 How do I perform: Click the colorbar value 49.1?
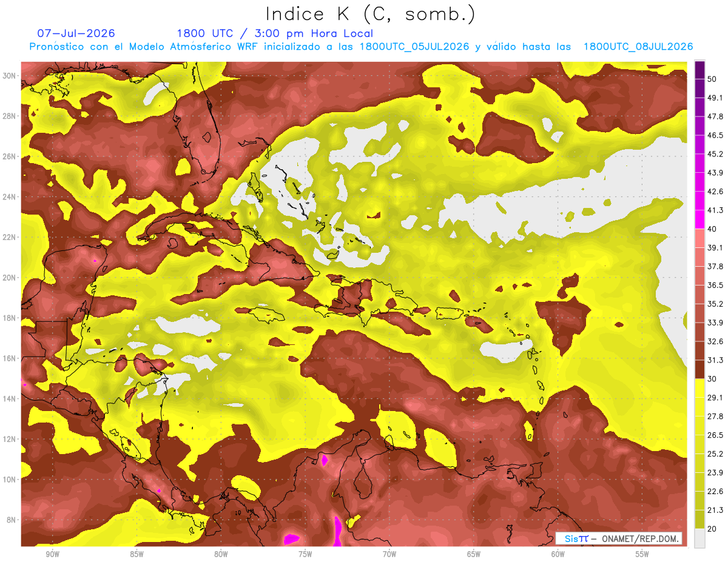(715, 98)
